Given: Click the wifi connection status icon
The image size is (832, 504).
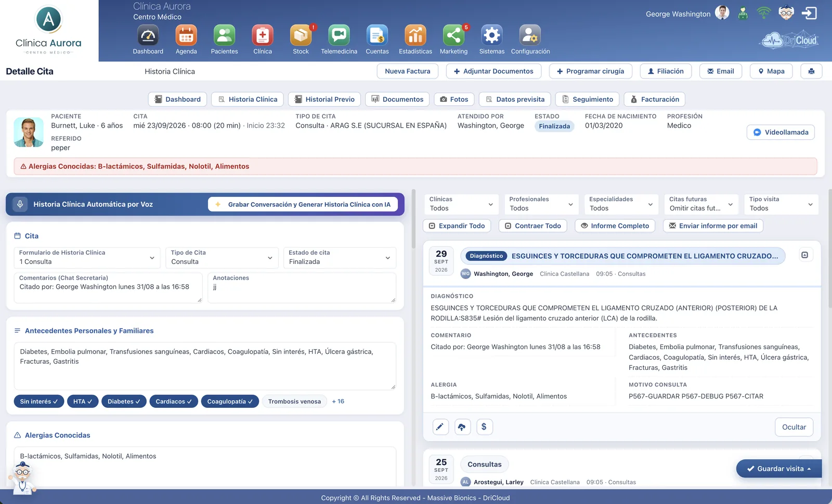Looking at the screenshot, I should pos(764,13).
